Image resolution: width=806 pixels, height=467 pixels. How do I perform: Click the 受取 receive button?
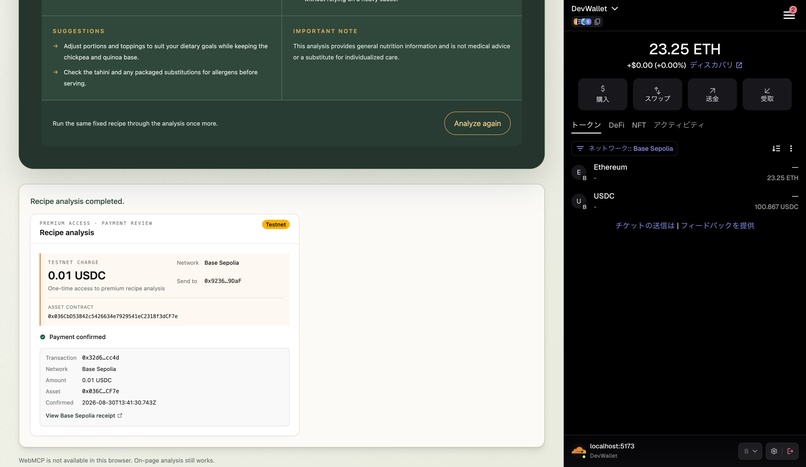click(767, 94)
